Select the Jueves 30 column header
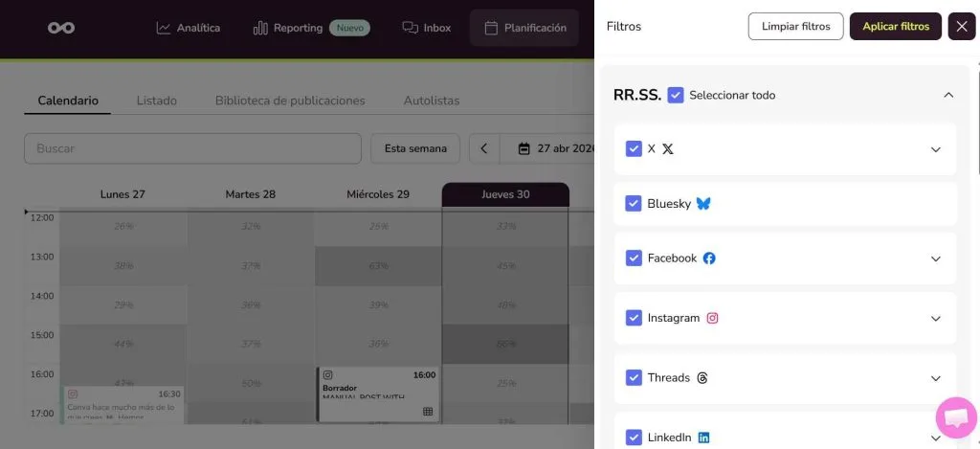Screen dimensions: 980x449 (x=505, y=194)
